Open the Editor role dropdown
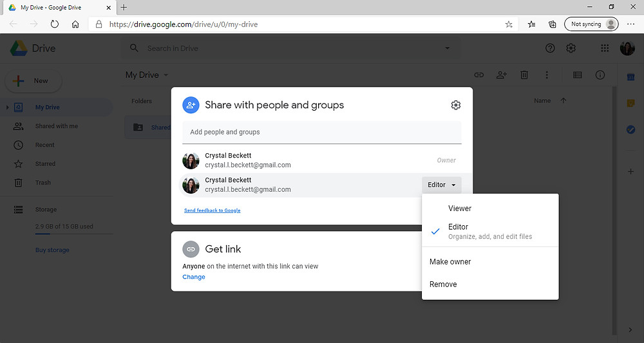This screenshot has height=343, width=644. [442, 185]
